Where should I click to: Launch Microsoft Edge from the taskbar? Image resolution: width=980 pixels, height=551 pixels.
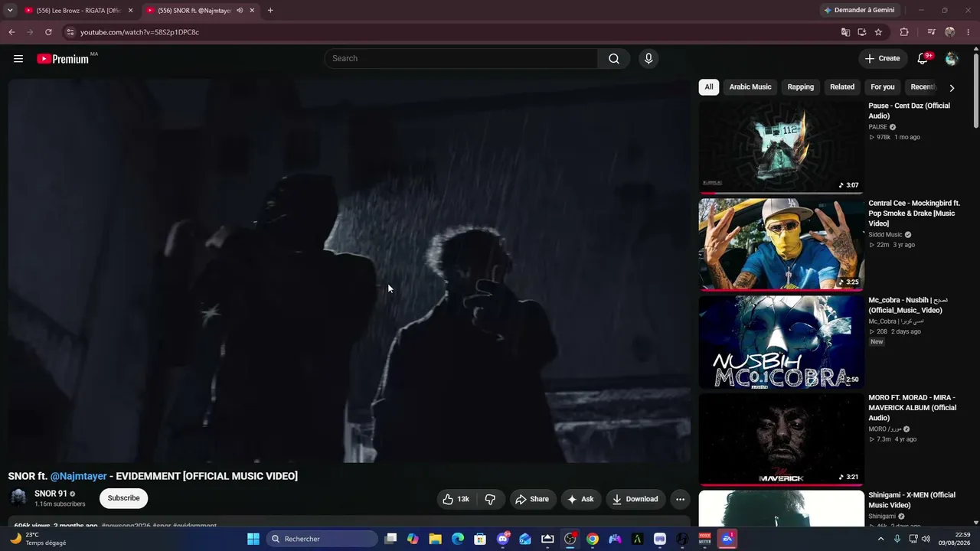tap(458, 539)
